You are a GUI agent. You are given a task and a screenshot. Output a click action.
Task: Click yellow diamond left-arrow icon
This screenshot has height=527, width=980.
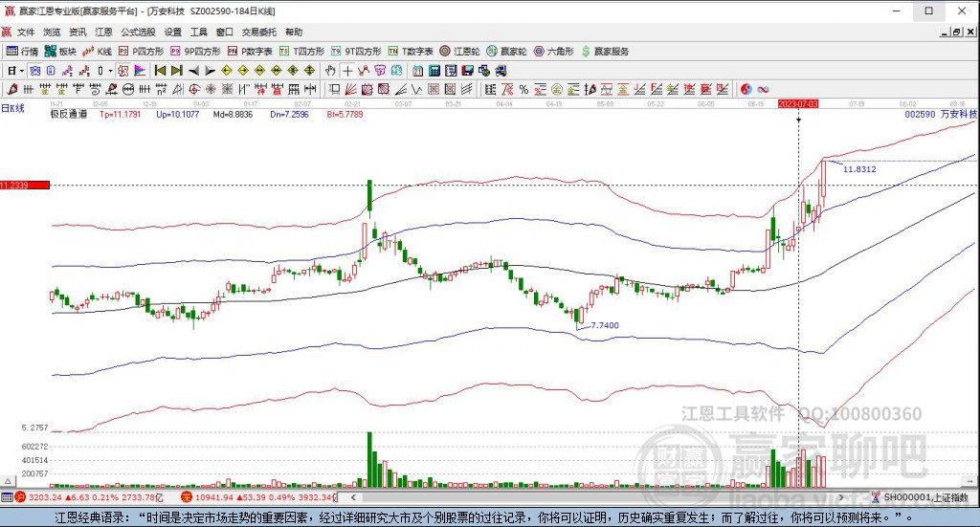[x=226, y=71]
